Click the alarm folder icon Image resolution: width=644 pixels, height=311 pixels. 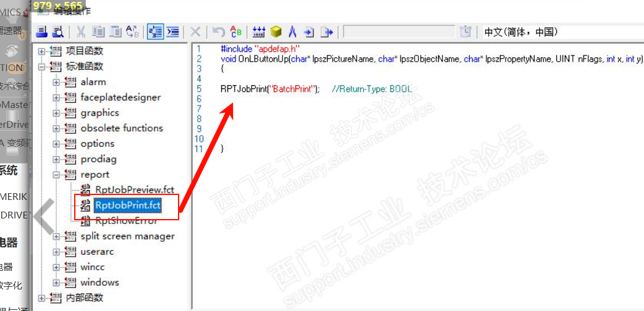[70, 82]
